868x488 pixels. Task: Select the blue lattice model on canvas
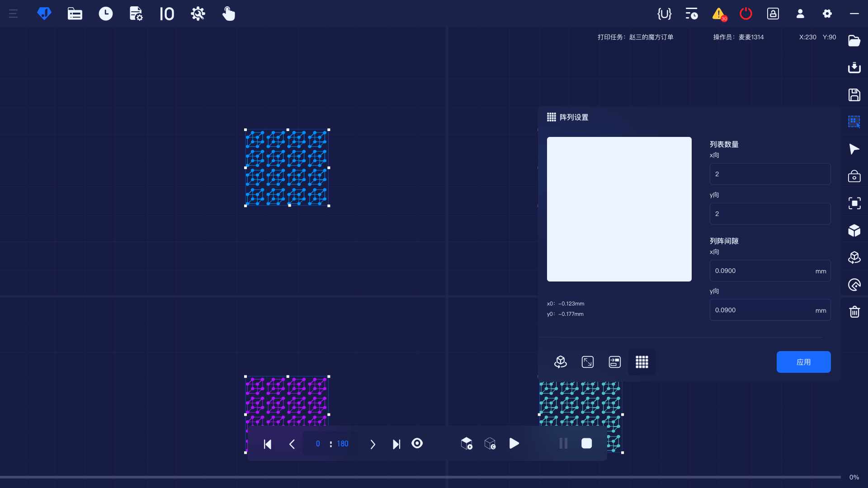(x=287, y=168)
